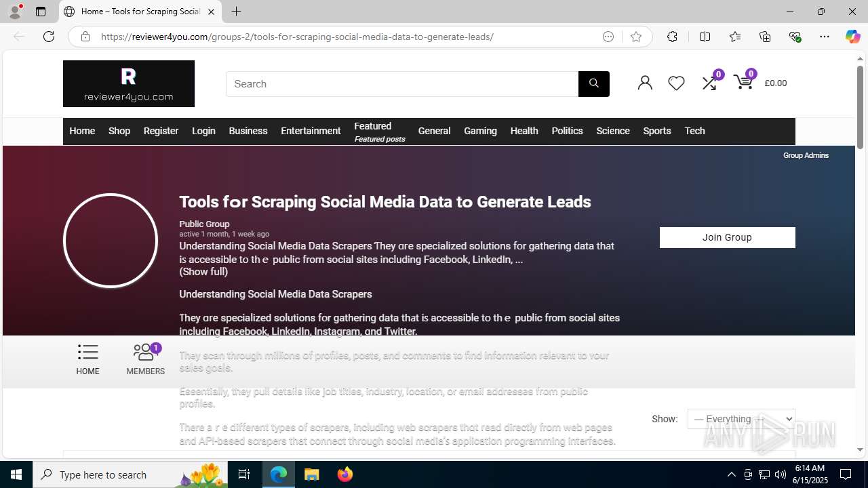Show hidden system tray icons
Image resolution: width=868 pixels, height=488 pixels.
pyautogui.click(x=731, y=474)
